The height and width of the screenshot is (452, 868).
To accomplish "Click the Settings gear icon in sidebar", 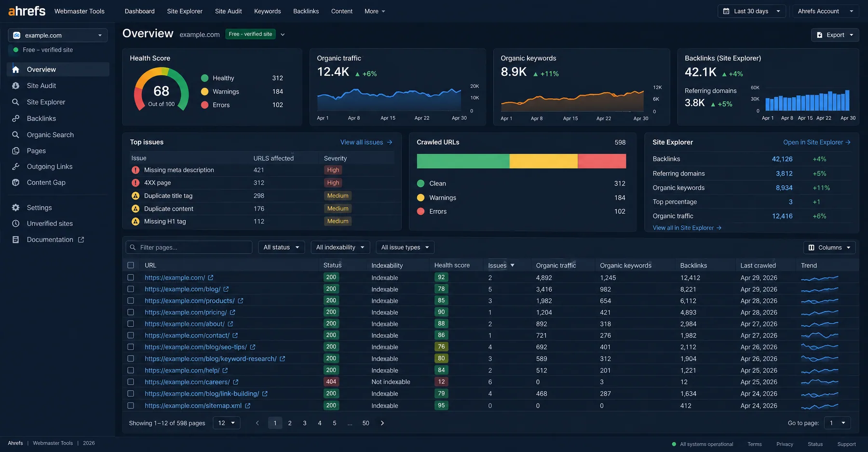I will [x=16, y=208].
